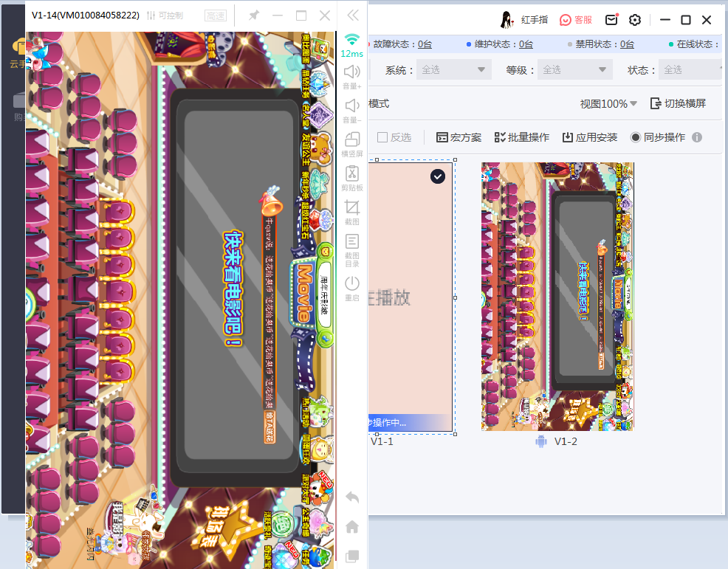Change the 视图100% zoom dropdown
The height and width of the screenshot is (569, 728).
point(608,104)
